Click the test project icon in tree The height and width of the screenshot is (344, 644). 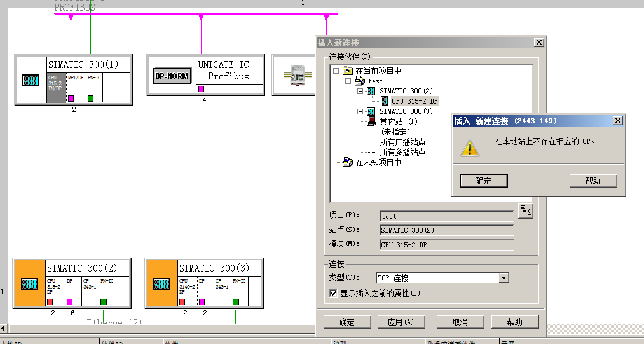[x=360, y=81]
